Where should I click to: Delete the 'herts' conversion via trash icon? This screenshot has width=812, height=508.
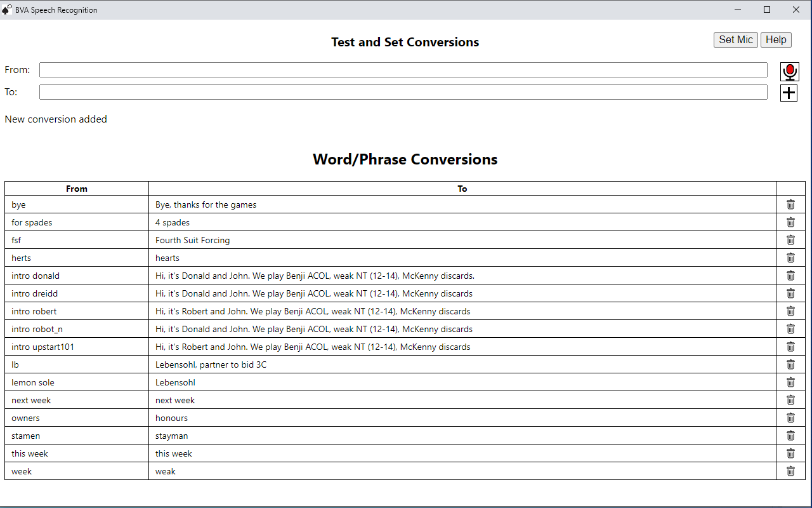[x=790, y=258]
